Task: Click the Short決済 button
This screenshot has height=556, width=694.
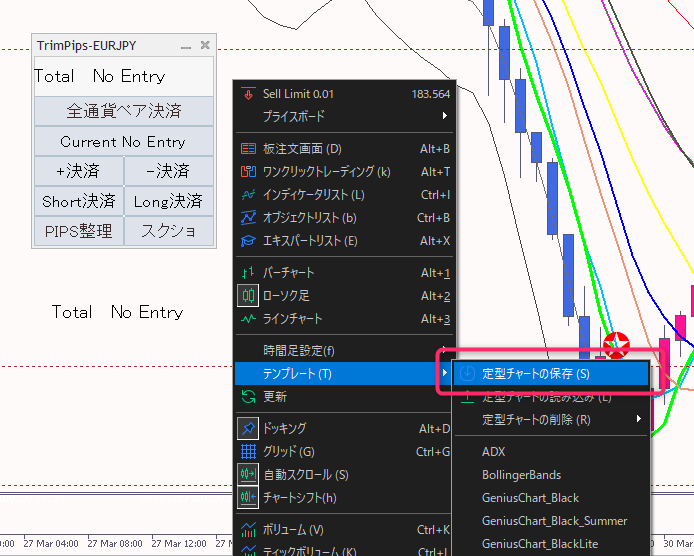Action: click(x=78, y=201)
